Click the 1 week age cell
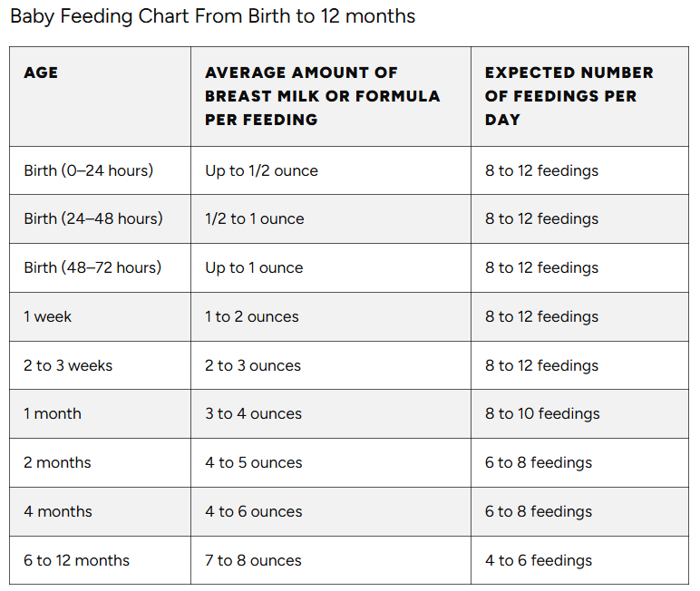Image resolution: width=700 pixels, height=591 pixels. pyautogui.click(x=48, y=316)
